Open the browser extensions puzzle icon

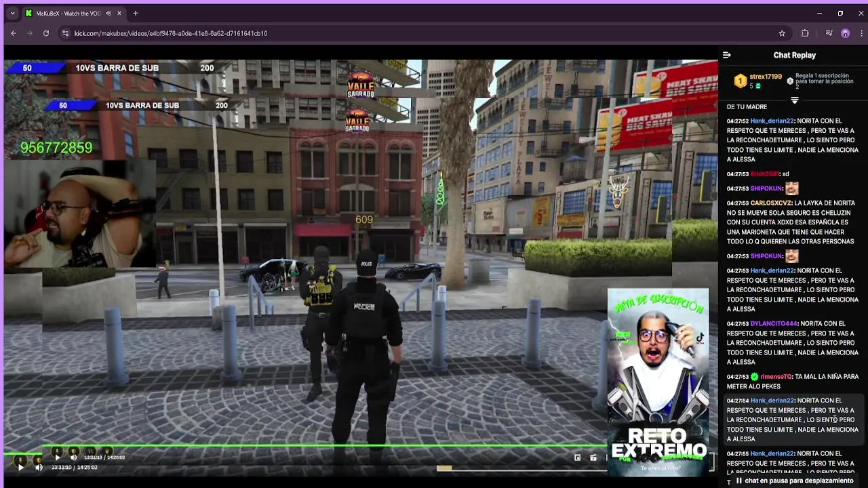point(805,33)
